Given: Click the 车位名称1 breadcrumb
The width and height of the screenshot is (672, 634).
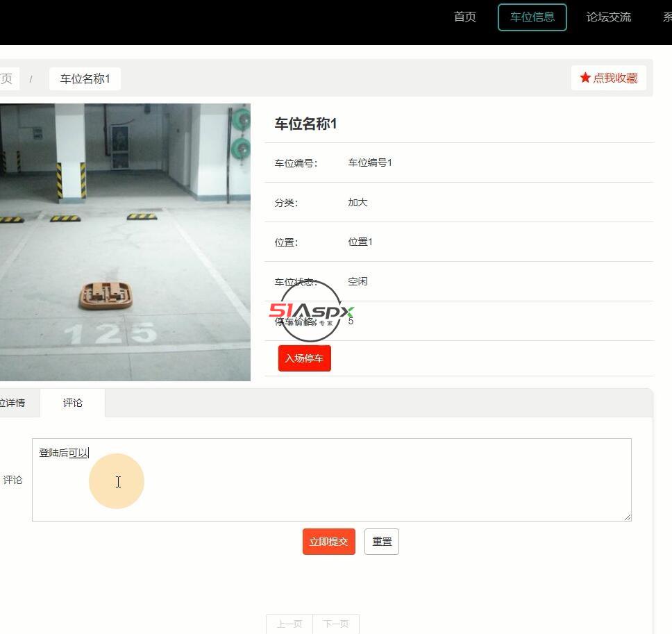Looking at the screenshot, I should [x=85, y=79].
